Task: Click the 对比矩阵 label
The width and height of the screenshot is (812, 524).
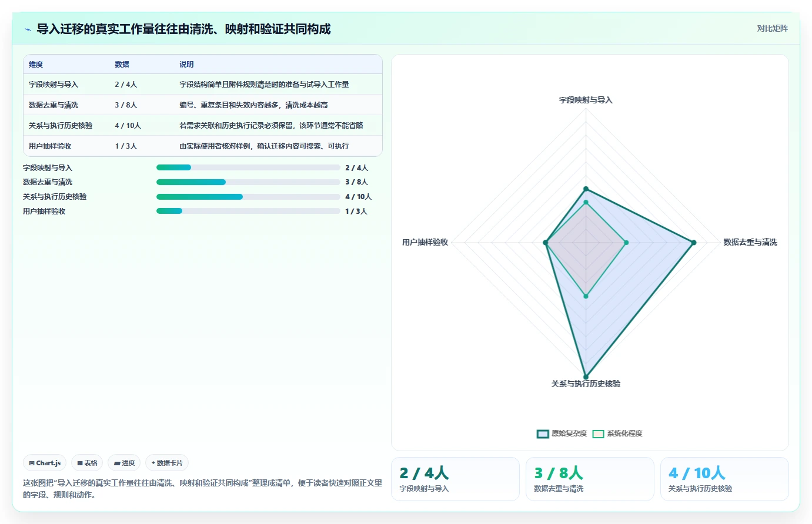Action: [772, 28]
